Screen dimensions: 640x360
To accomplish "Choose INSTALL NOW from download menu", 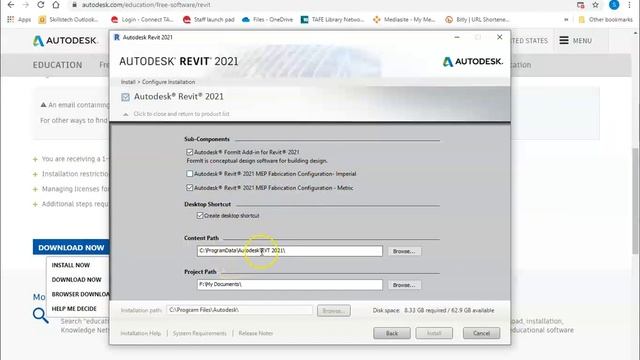I will [71, 265].
